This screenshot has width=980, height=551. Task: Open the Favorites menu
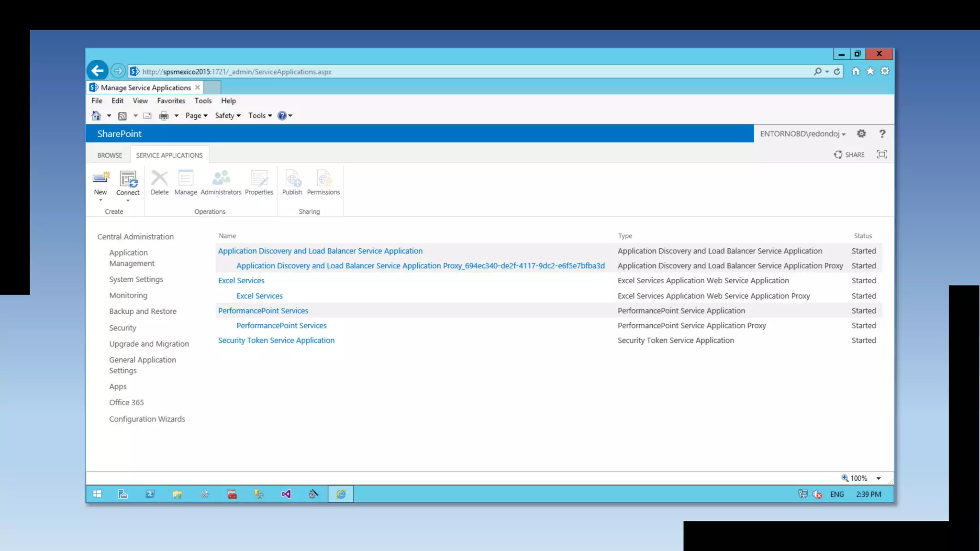point(171,101)
